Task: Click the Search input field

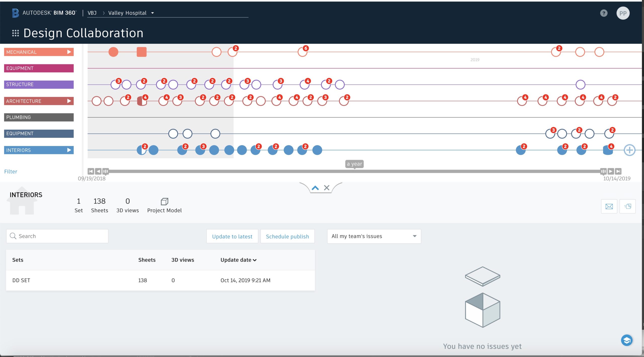Action: pos(57,236)
